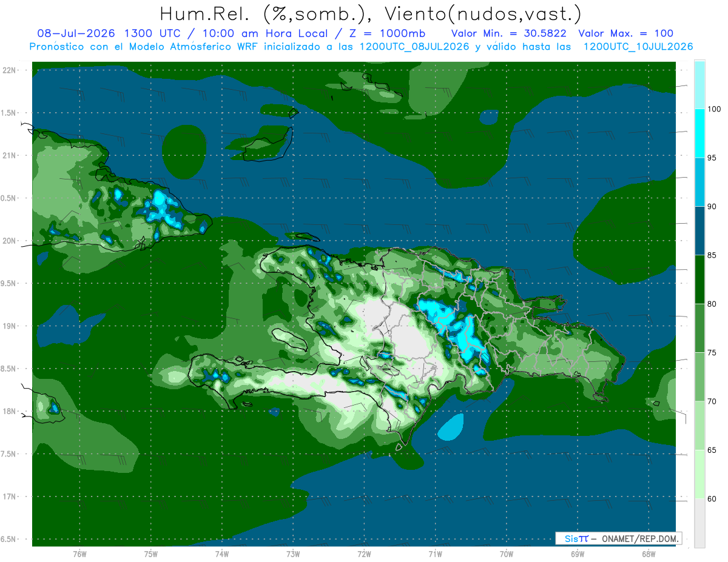The image size is (728, 562).
Task: Click 'Valor Min. = 30.5822' text
Action: coord(509,33)
